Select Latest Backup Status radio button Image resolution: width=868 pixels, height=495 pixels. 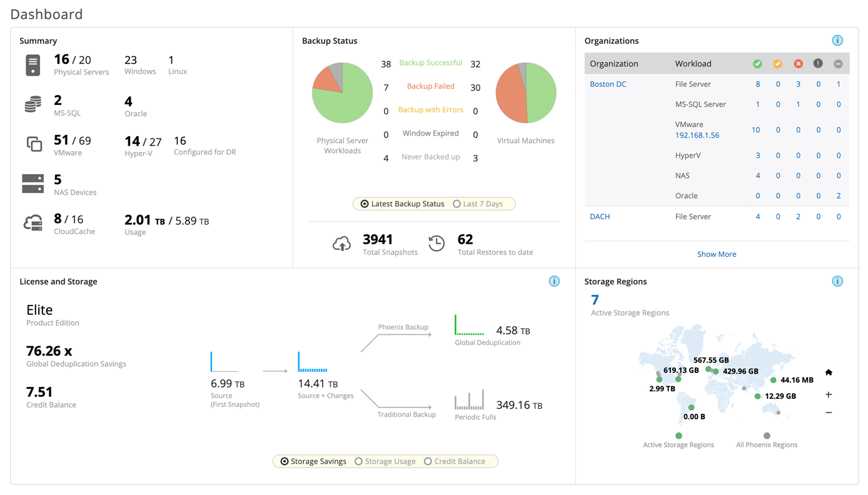point(365,204)
